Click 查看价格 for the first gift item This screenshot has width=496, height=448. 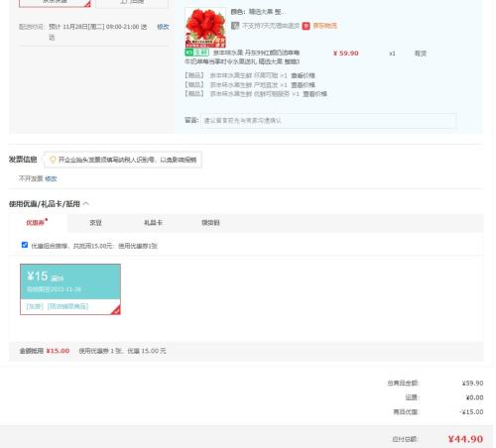tap(303, 75)
